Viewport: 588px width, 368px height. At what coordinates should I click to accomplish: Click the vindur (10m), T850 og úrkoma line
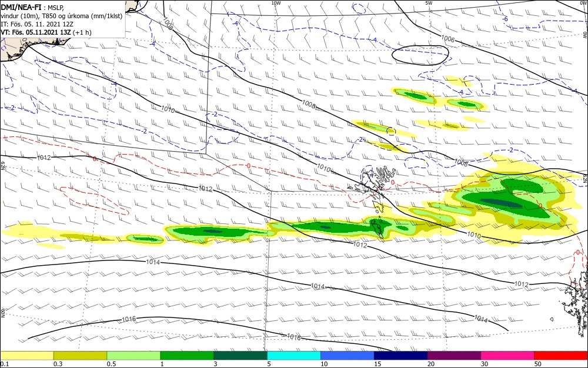(x=62, y=16)
